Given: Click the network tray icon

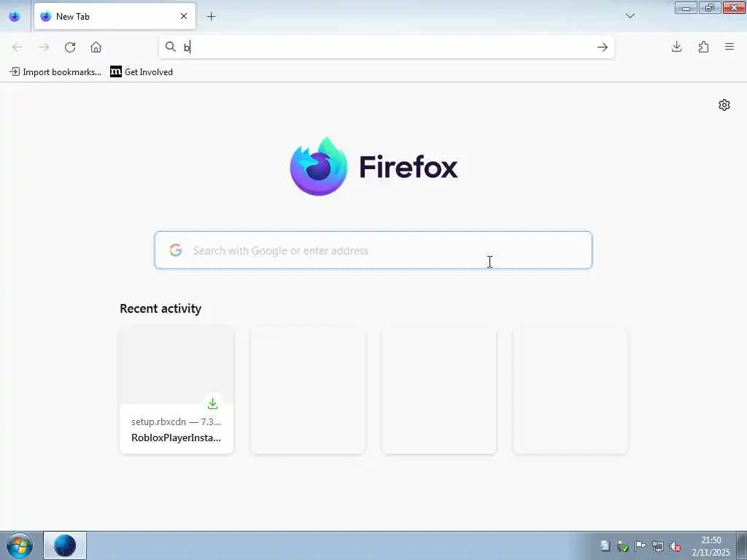Looking at the screenshot, I should point(658,546).
